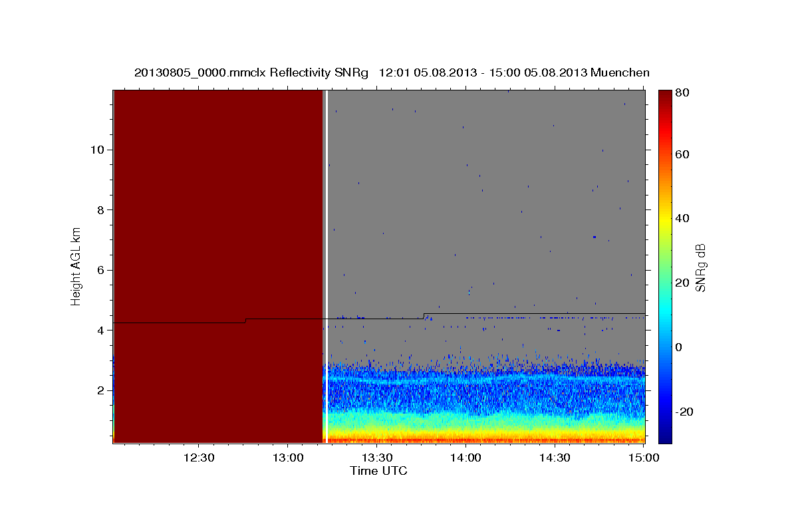Click the colorbar value 20
798x532 pixels.
coord(682,283)
